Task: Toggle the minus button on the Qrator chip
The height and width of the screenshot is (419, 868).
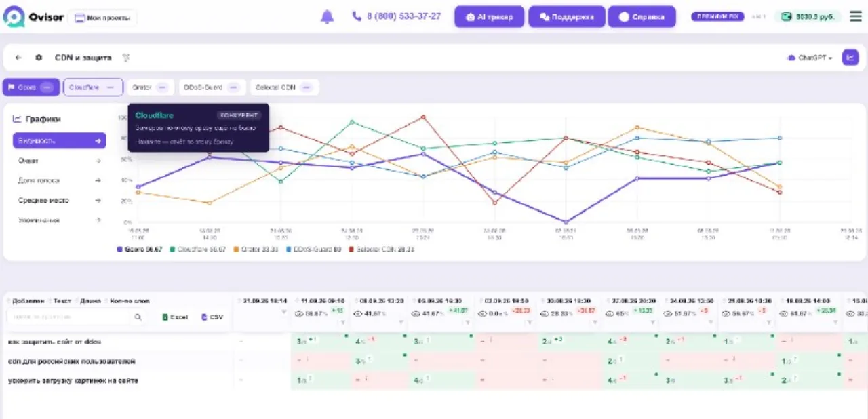Action: pos(161,87)
